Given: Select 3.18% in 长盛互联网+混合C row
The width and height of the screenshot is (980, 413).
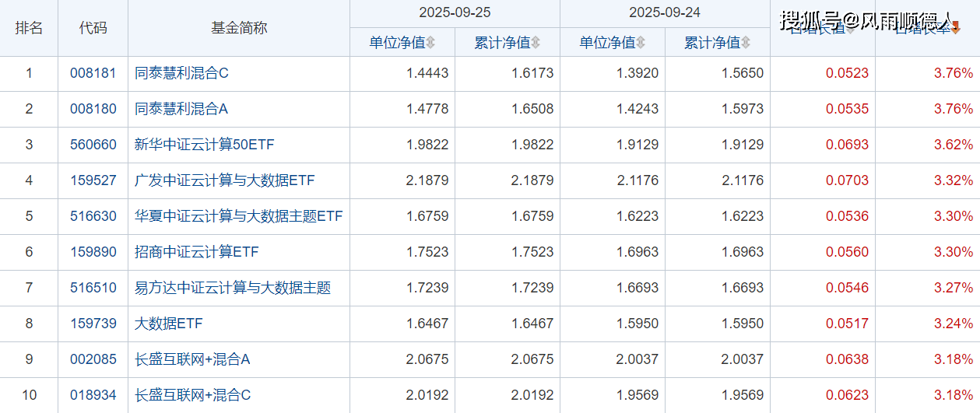Looking at the screenshot, I should (954, 395).
